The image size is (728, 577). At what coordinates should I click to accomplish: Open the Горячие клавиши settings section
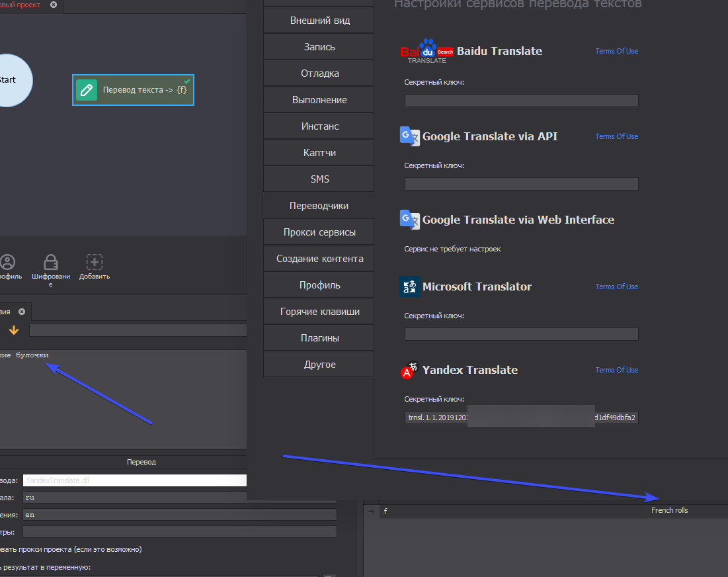point(319,312)
